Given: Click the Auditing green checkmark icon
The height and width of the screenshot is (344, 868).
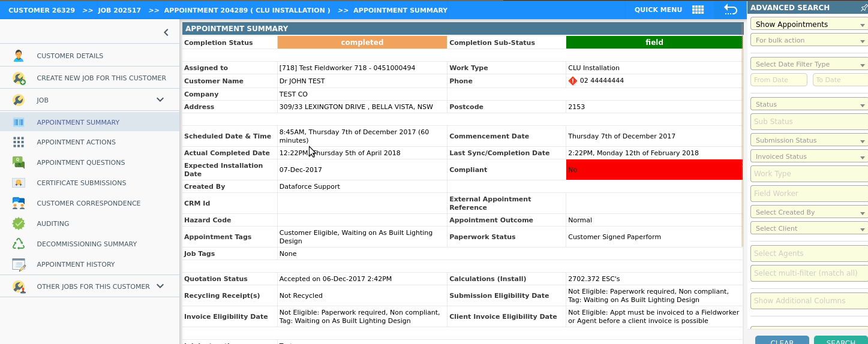Looking at the screenshot, I should [x=19, y=224].
